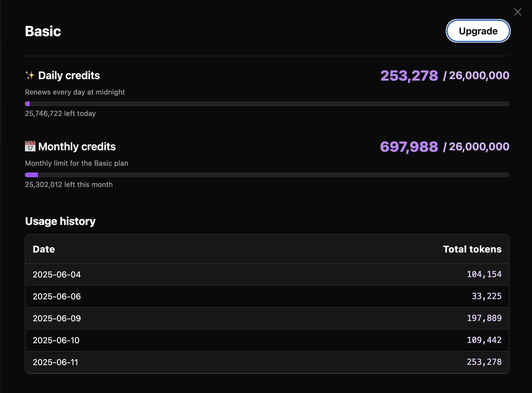Click the sparkle icon next to Daily credits

coord(31,75)
